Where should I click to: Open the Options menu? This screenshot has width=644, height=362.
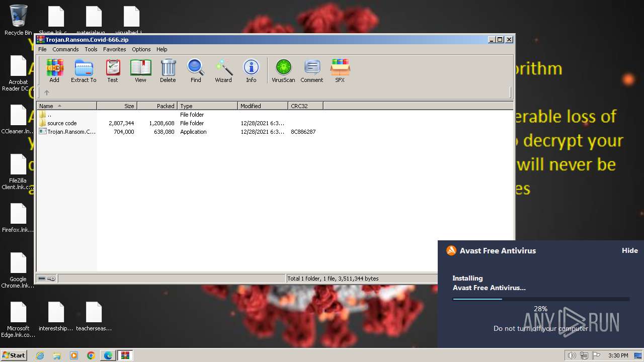point(141,49)
